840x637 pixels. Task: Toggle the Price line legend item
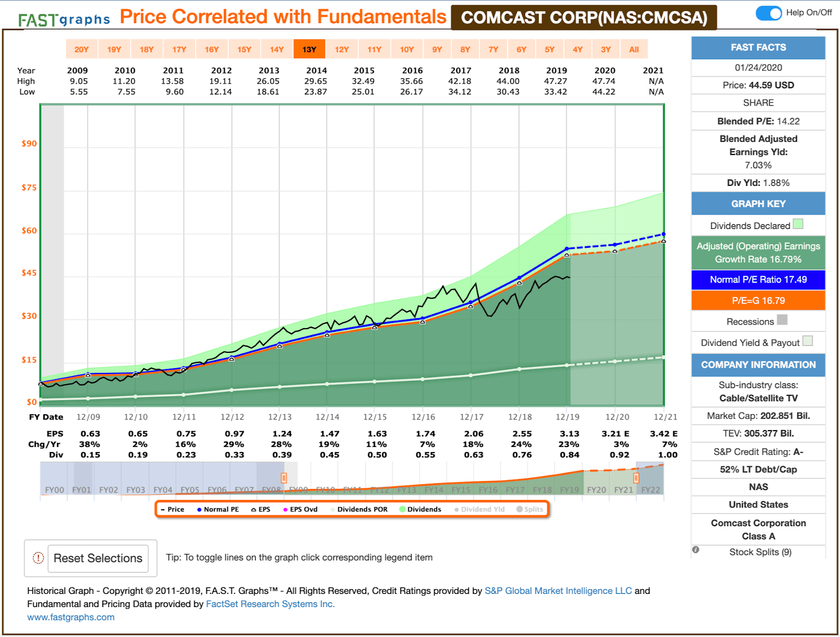(173, 509)
